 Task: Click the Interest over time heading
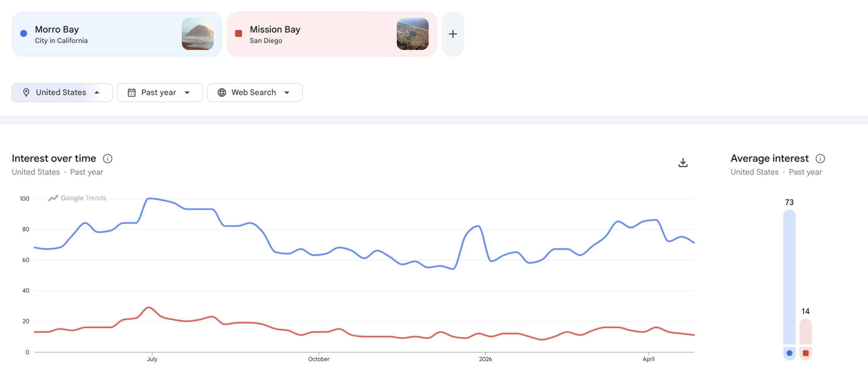coord(54,158)
